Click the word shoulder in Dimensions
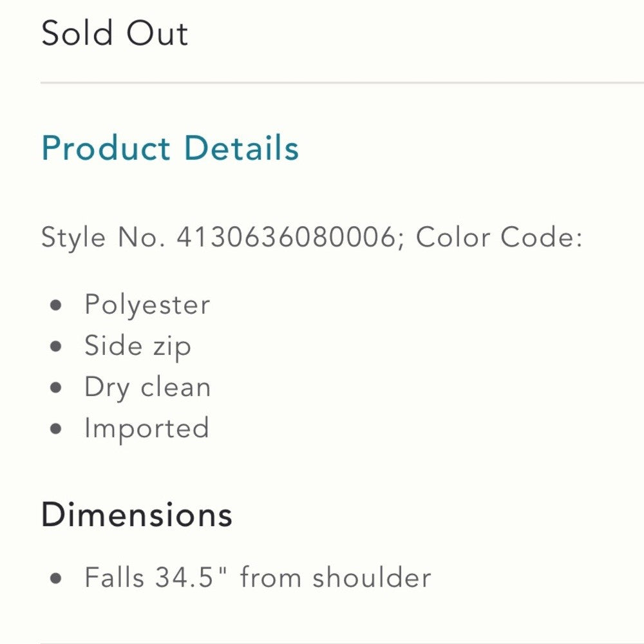Viewport: 644px width, 644px height. point(372,578)
